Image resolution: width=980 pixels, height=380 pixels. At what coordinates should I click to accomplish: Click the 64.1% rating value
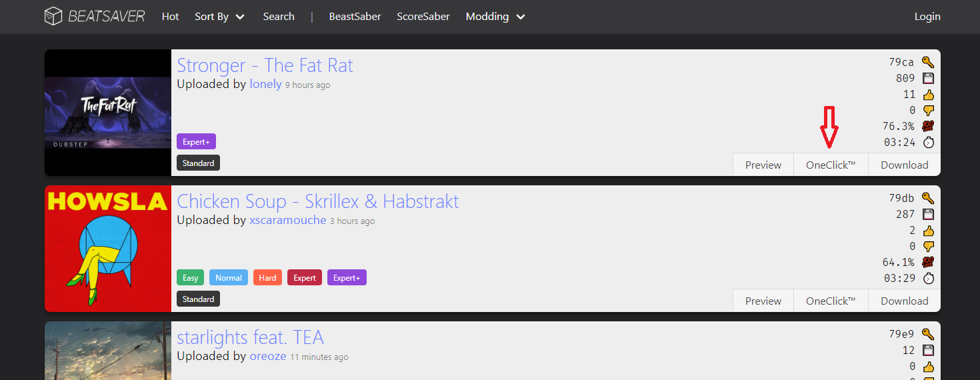[x=899, y=262]
